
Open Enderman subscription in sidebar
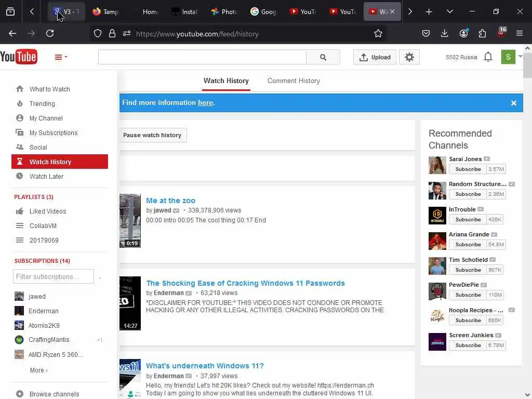[x=44, y=311]
